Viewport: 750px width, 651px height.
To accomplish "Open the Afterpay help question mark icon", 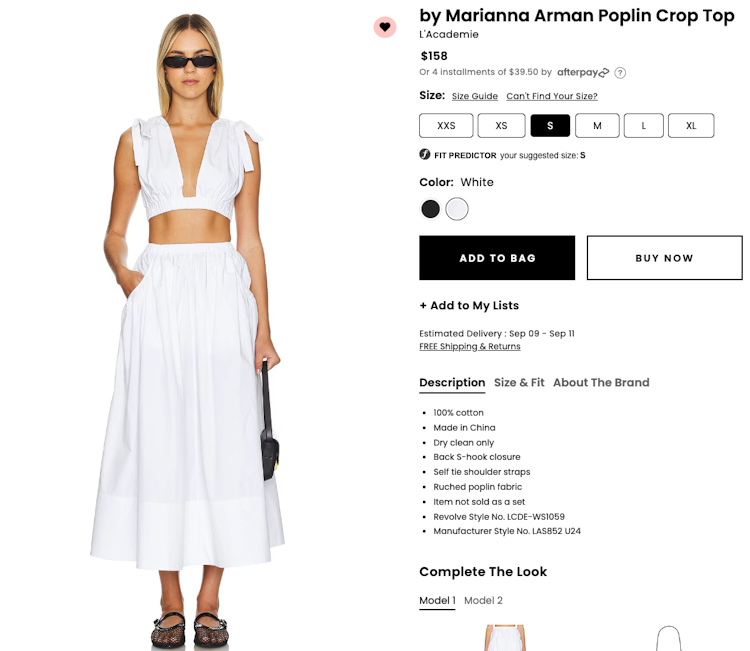I will [620, 73].
